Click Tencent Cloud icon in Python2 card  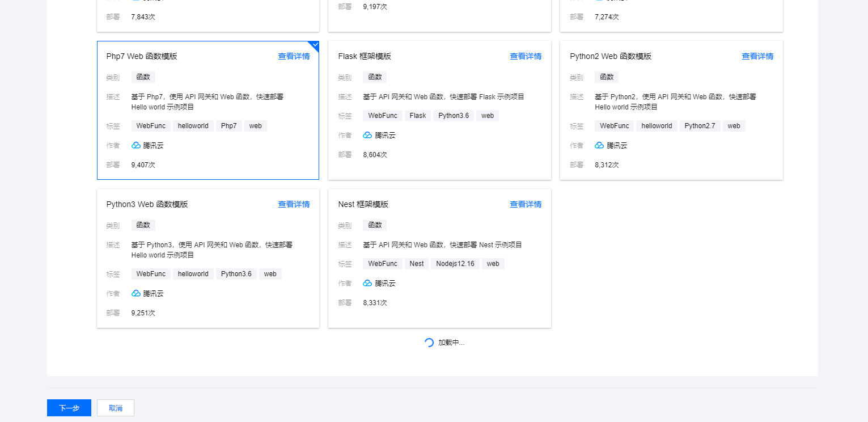tap(599, 145)
